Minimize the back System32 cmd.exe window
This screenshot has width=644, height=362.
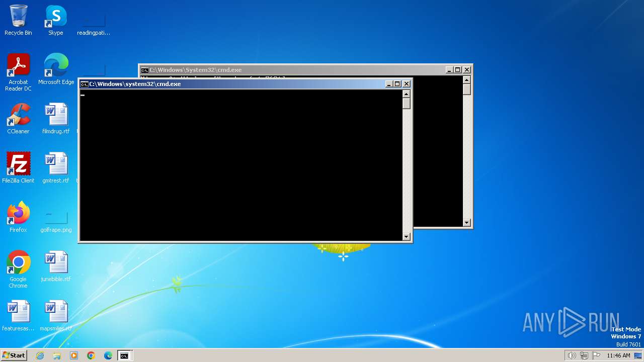pyautogui.click(x=449, y=70)
